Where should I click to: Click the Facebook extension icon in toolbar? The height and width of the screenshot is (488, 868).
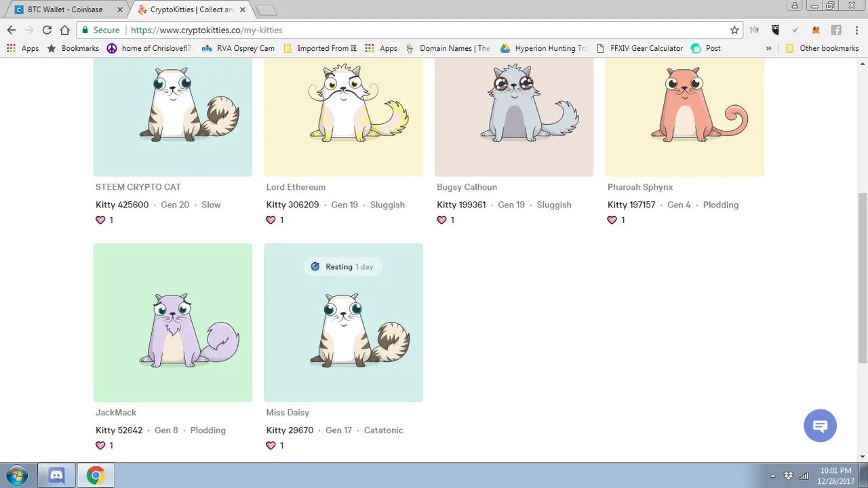[836, 30]
